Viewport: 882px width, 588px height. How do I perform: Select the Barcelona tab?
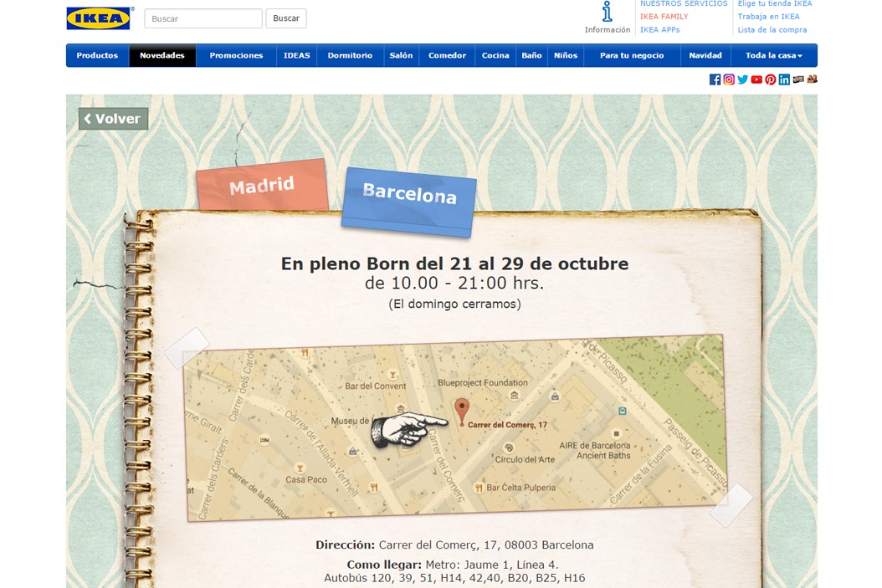click(x=409, y=202)
